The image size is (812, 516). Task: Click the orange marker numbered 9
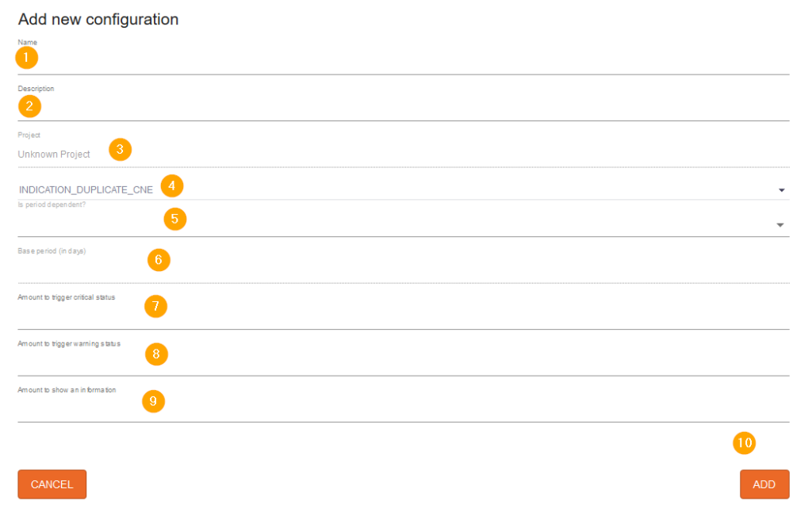153,401
